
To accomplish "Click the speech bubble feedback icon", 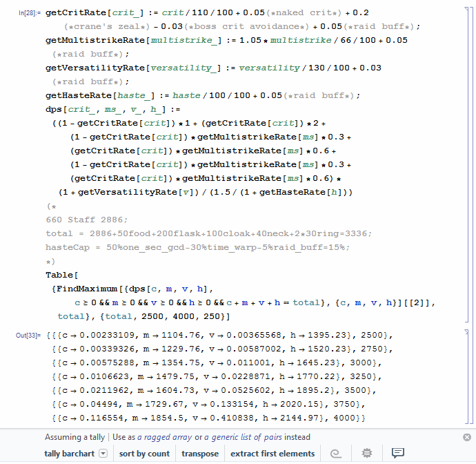I will [x=397, y=454].
